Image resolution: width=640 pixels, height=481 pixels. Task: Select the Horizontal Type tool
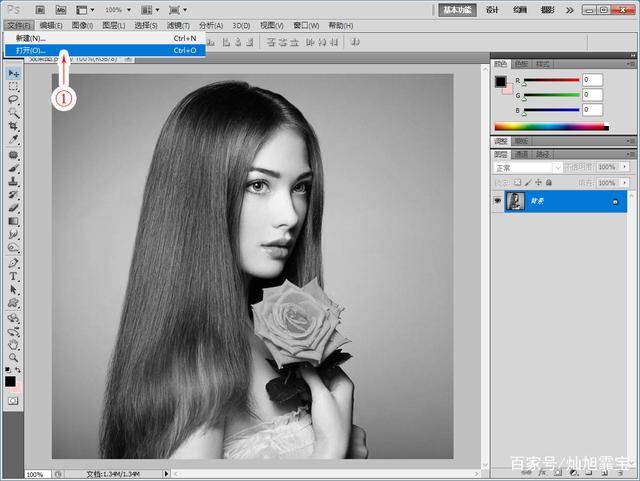[13, 275]
